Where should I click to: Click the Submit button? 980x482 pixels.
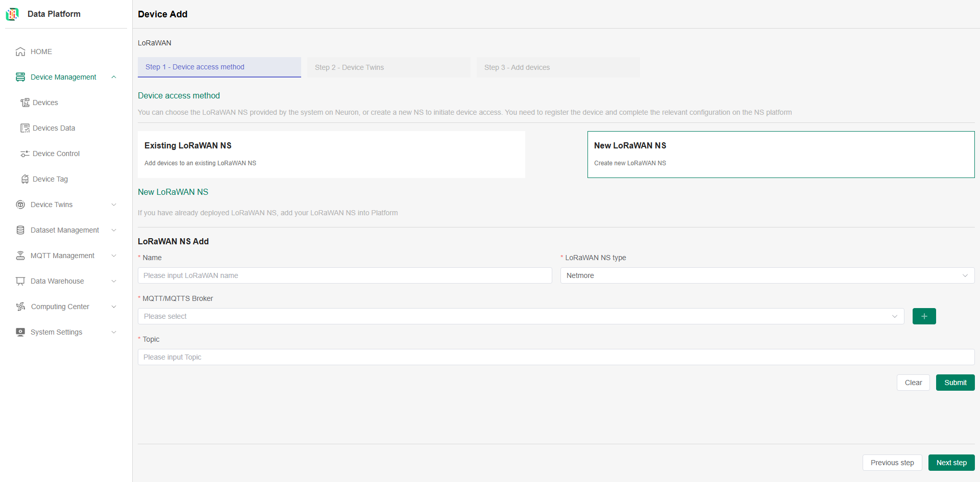coord(955,383)
